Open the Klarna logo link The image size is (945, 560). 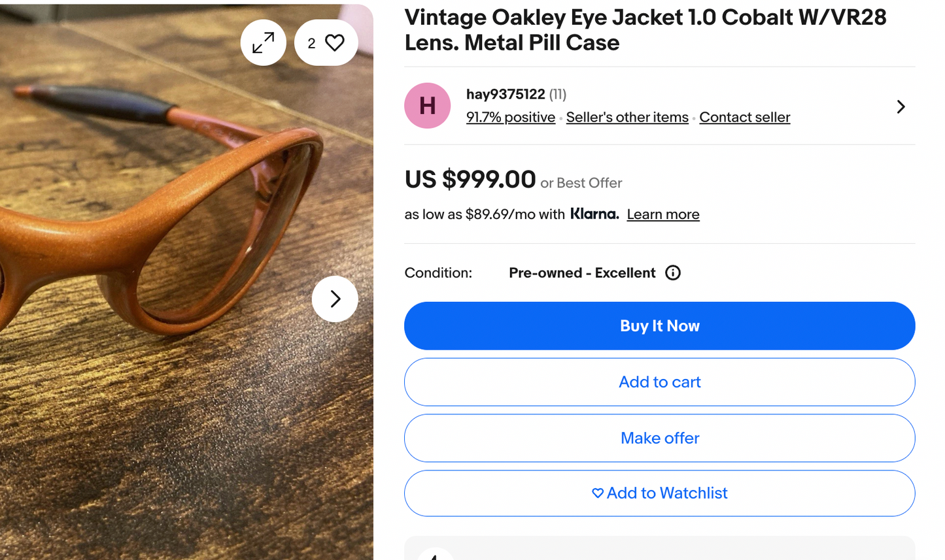click(594, 214)
